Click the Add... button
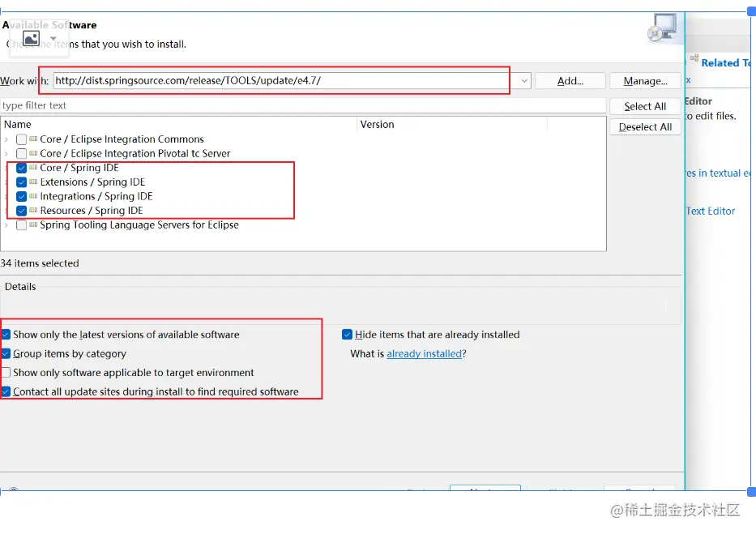This screenshot has height=534, width=756. (x=570, y=81)
